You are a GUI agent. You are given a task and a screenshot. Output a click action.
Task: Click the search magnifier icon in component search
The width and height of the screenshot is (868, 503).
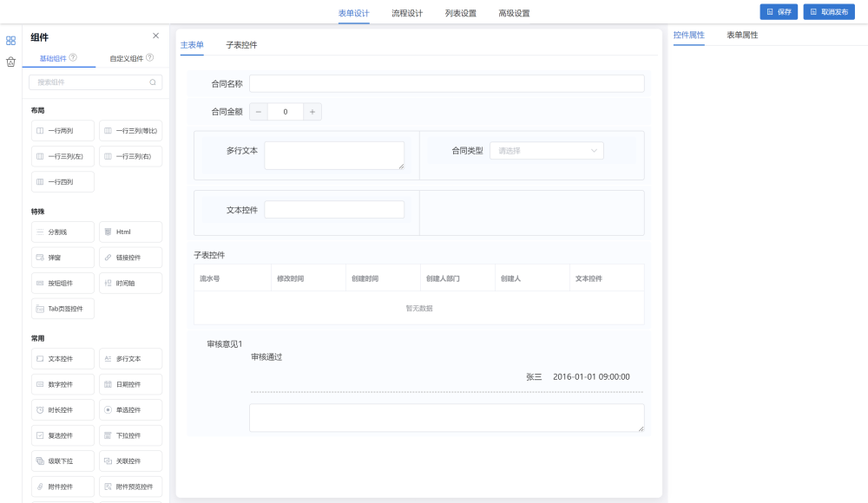pyautogui.click(x=153, y=82)
